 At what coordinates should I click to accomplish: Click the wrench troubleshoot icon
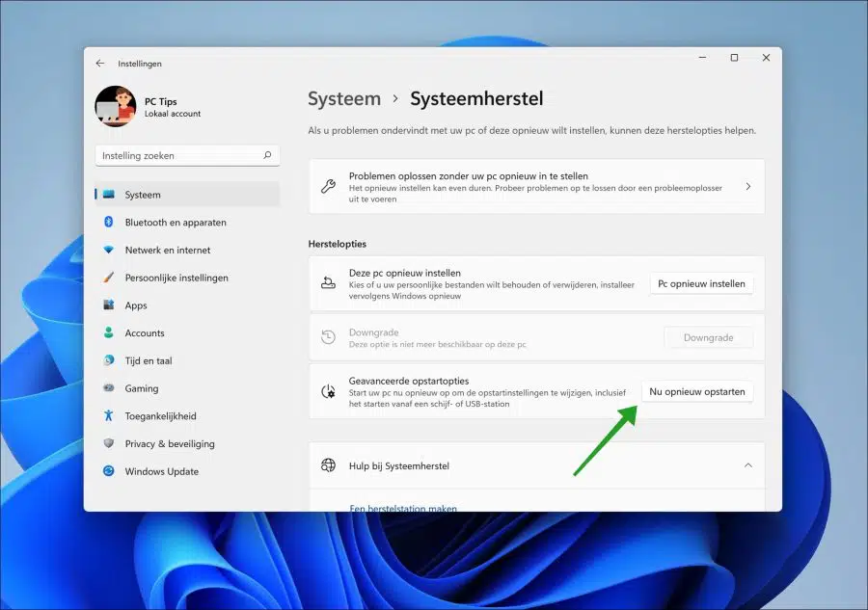[x=328, y=186]
